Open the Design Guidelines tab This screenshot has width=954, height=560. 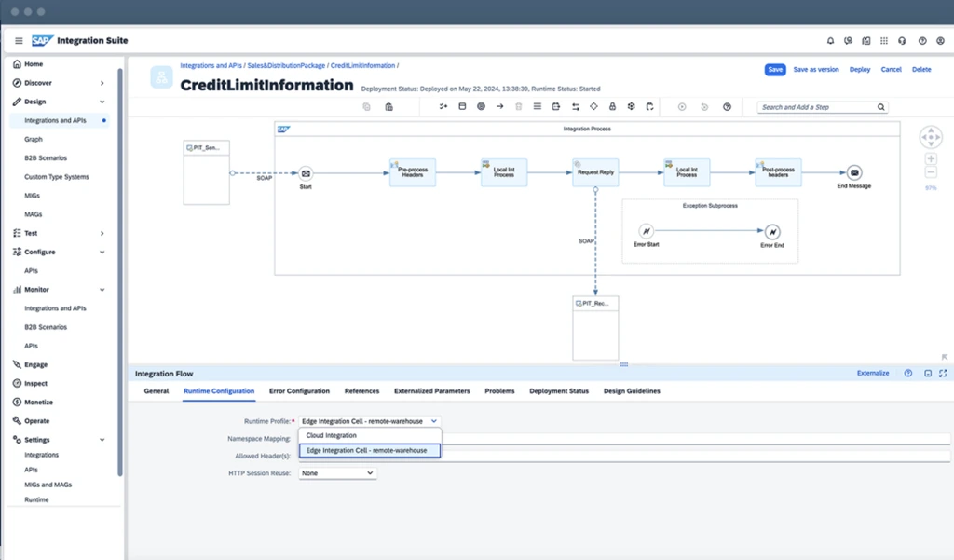pos(632,390)
